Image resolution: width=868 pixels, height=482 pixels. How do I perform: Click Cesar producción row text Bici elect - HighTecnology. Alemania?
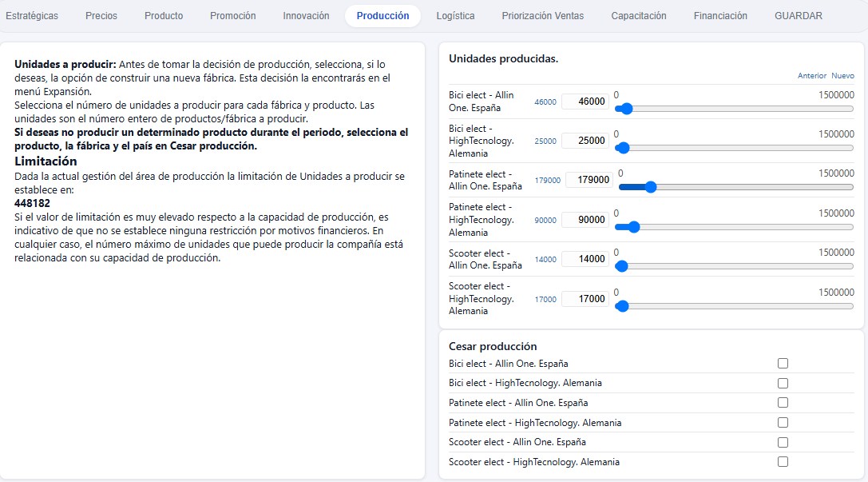pos(525,383)
